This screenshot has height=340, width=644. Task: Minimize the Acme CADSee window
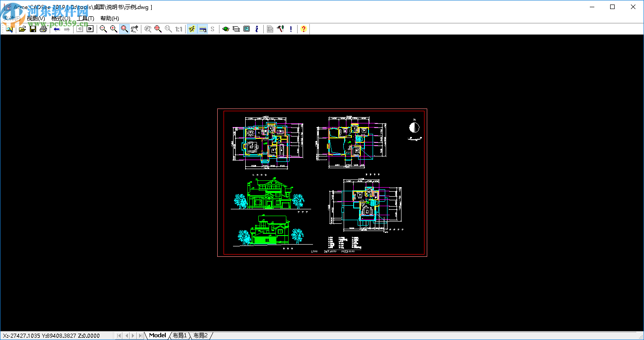click(592, 7)
